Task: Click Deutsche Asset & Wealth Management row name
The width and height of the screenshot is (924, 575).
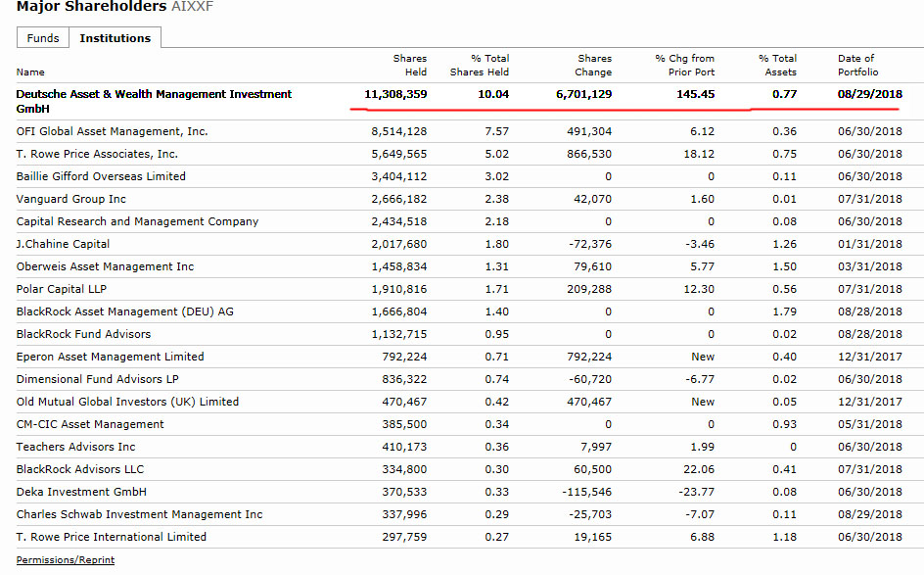Action: point(154,101)
